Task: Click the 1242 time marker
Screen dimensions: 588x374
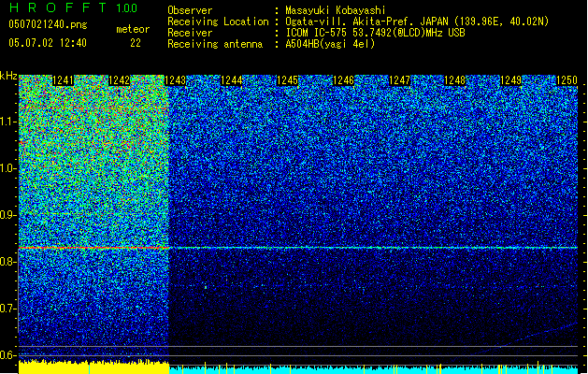Action: (120, 80)
